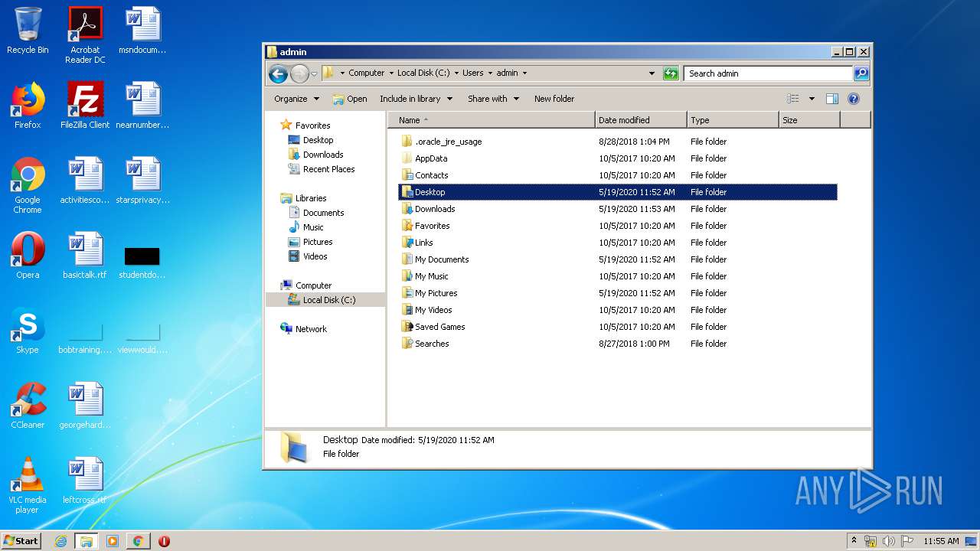Expand the Users breadcrumb arrow

[489, 73]
